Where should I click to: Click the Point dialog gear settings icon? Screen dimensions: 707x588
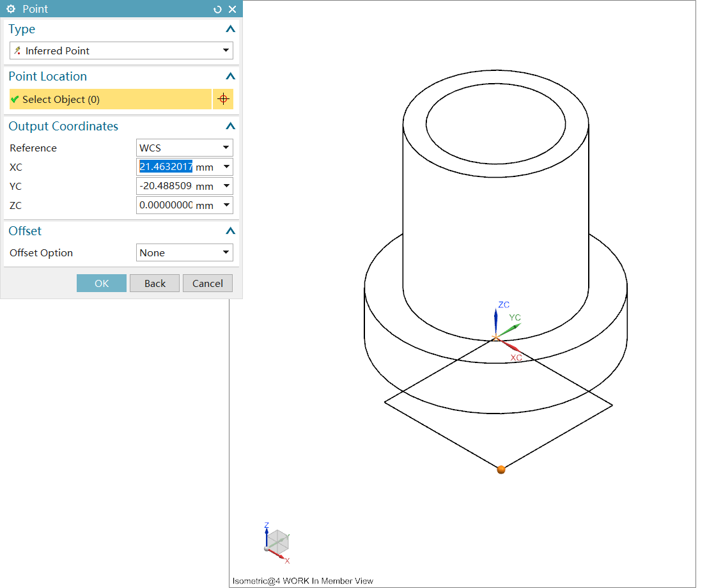[x=11, y=9]
